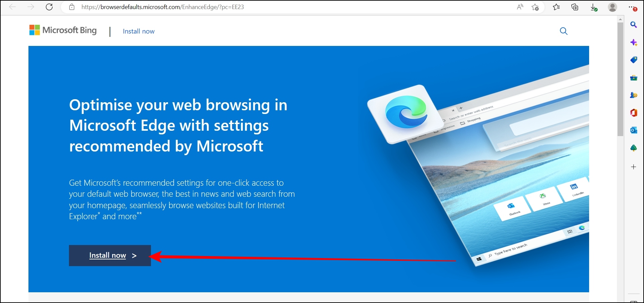Open Read aloud icon in address bar
644x303 pixels.
pyautogui.click(x=520, y=7)
